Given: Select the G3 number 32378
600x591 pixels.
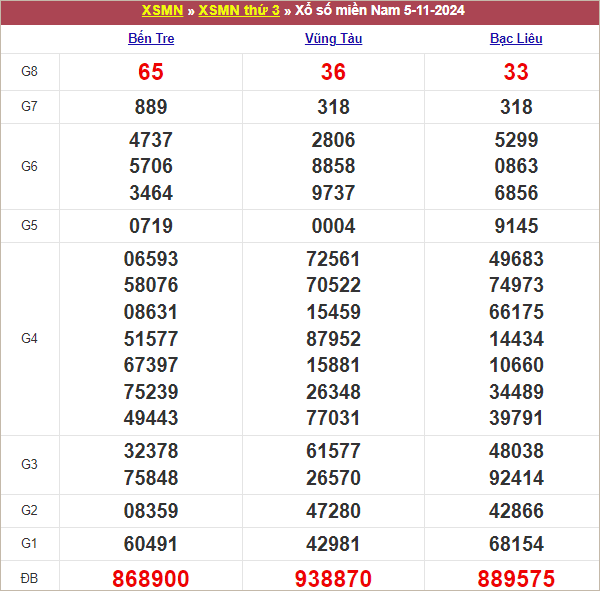Looking at the screenshot, I should click(151, 451).
